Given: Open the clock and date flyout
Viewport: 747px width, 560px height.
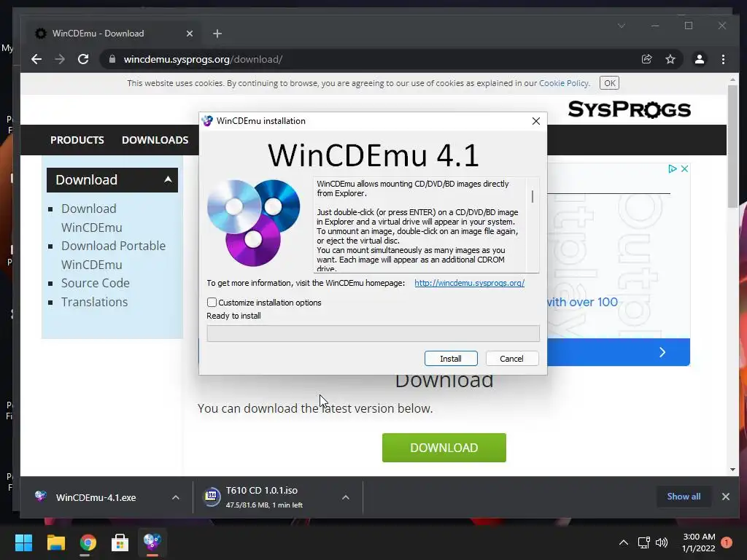Looking at the screenshot, I should 699,542.
